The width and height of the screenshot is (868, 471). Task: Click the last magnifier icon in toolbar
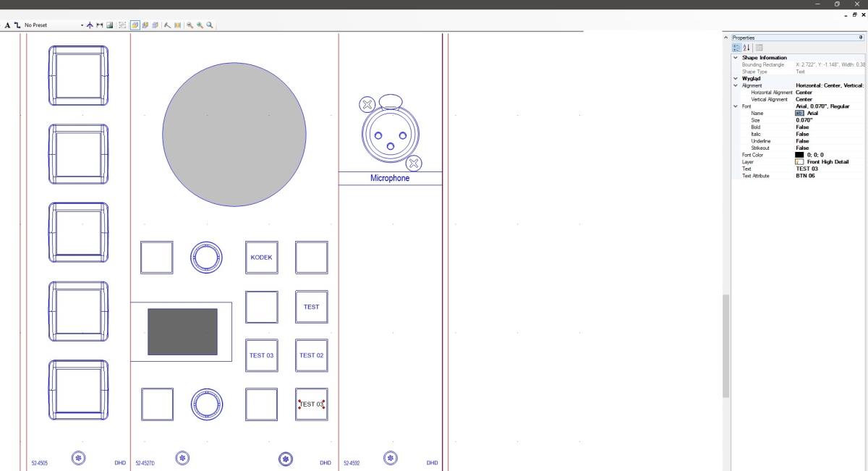[x=210, y=25]
